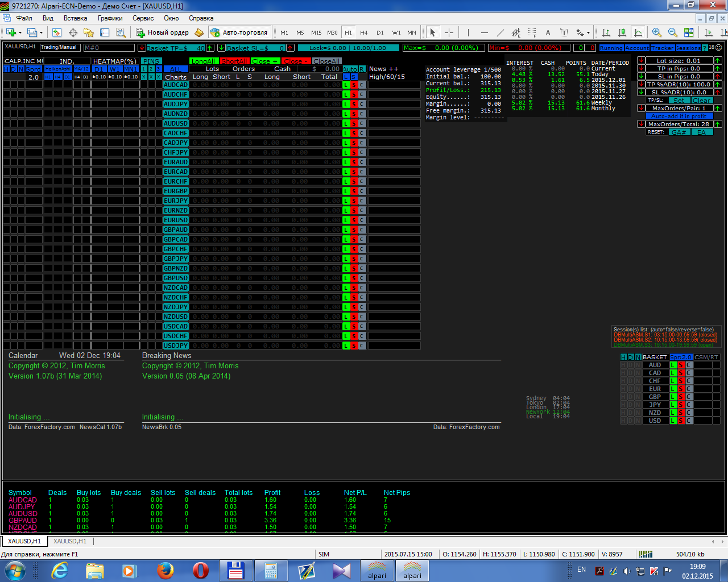Screen dimensions: 728x582
Task: Click the Fibonacci tool icon
Action: coord(532,32)
